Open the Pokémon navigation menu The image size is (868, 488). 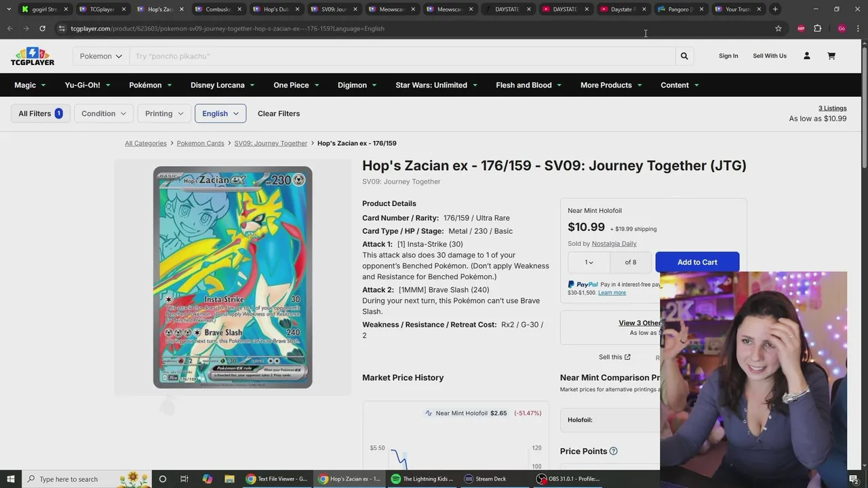pyautogui.click(x=151, y=85)
